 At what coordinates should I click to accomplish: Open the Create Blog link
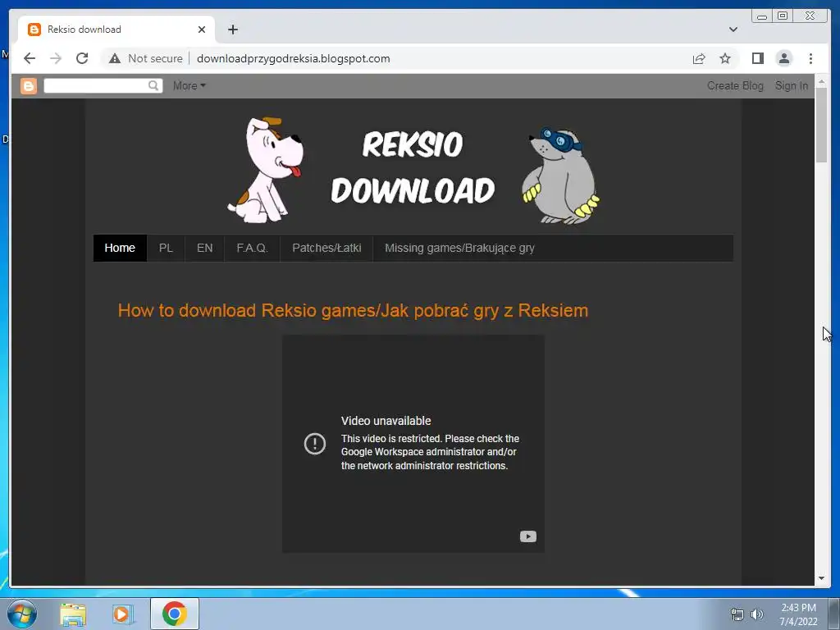point(735,85)
